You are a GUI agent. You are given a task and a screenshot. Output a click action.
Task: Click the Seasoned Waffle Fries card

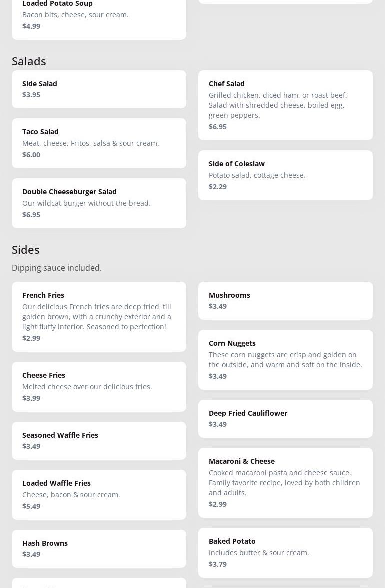click(99, 440)
